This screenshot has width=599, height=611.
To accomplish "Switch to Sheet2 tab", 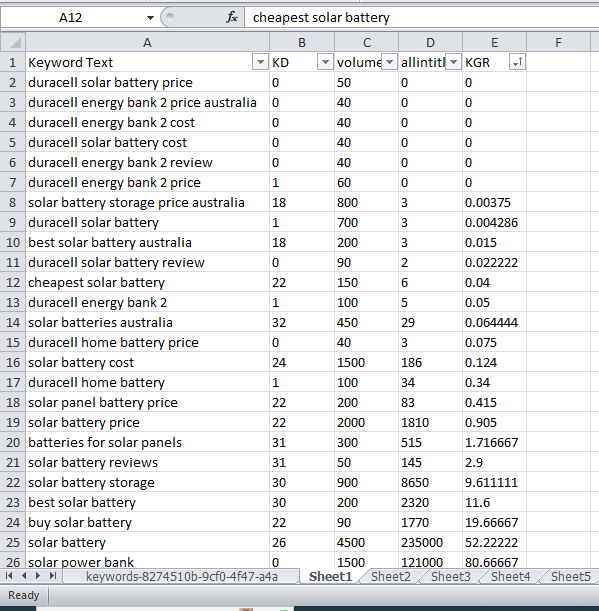I will click(390, 576).
